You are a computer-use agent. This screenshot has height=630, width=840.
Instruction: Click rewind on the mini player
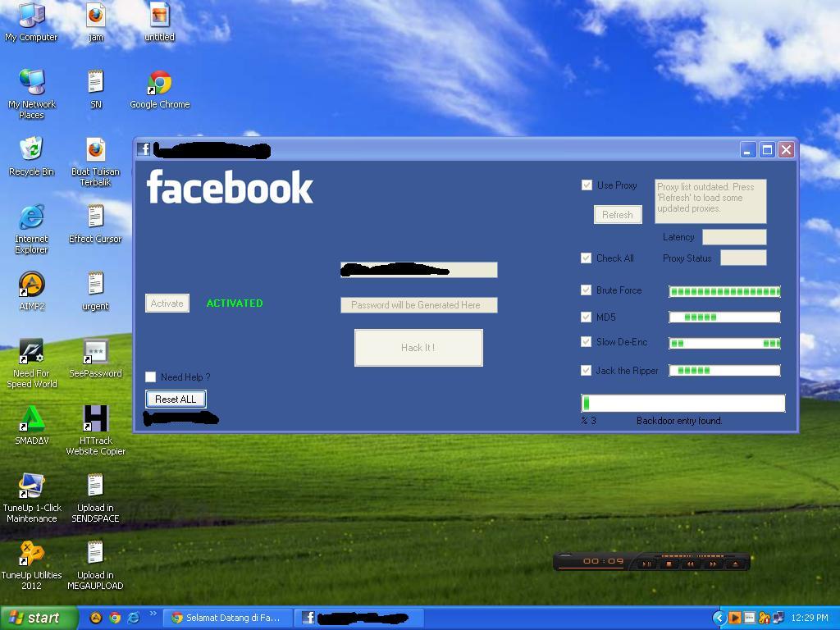click(x=691, y=564)
